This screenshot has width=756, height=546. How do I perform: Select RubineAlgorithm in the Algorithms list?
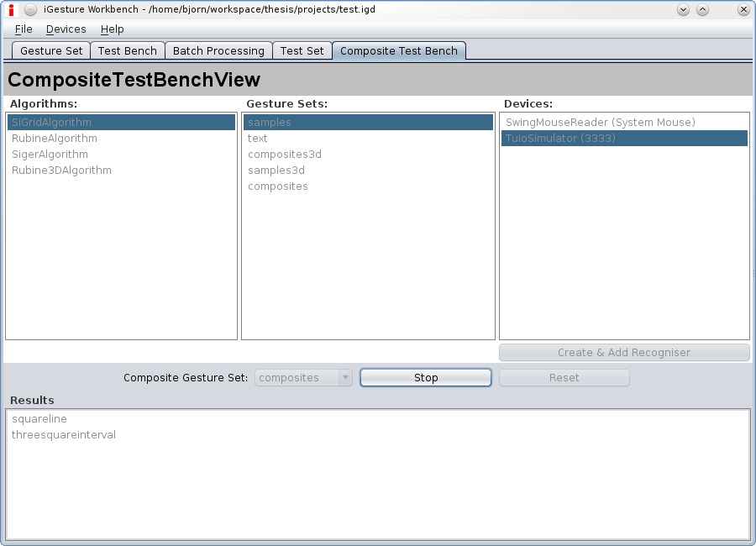click(x=55, y=139)
